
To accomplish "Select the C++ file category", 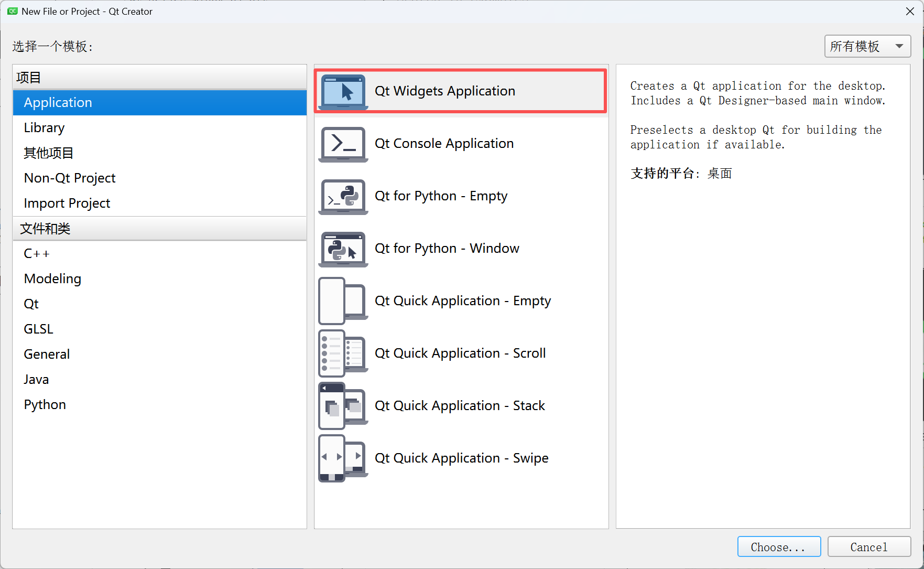I will click(160, 254).
